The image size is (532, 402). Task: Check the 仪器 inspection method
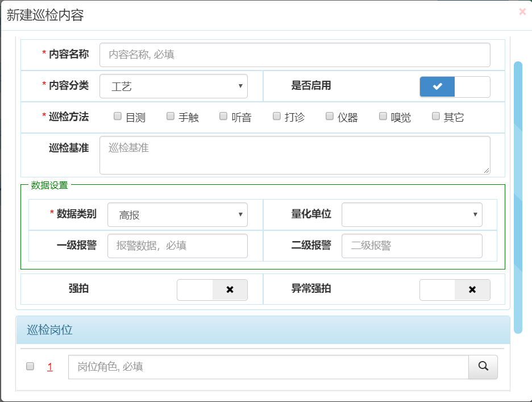point(330,116)
